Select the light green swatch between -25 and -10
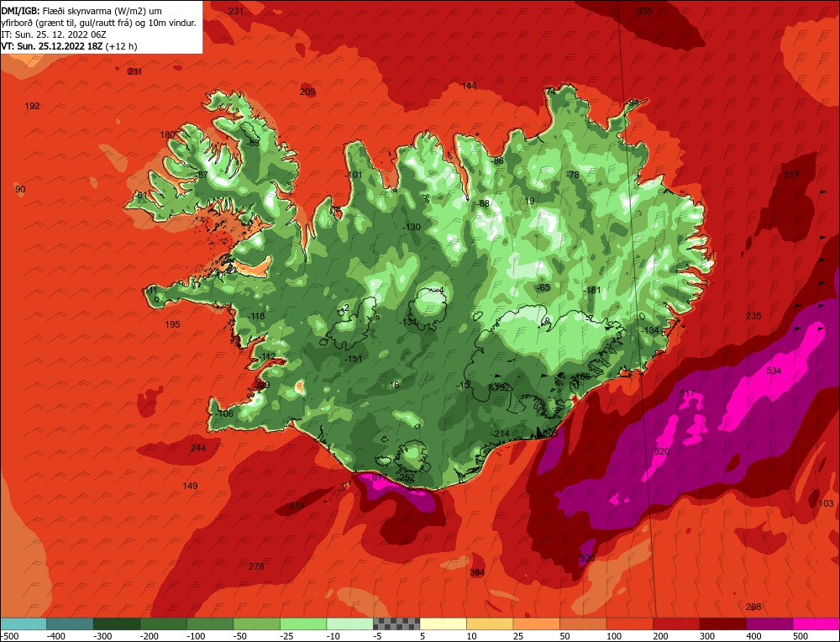The image size is (840, 642). click(x=303, y=624)
